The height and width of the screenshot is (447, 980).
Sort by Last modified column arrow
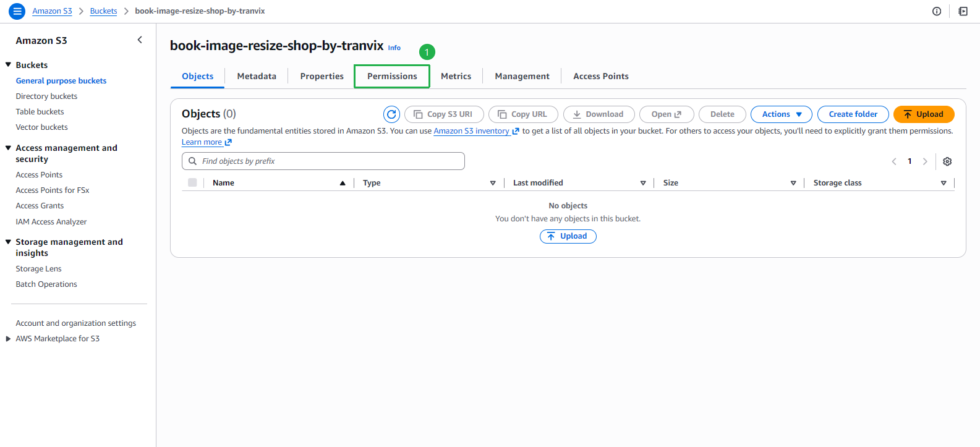pyautogui.click(x=643, y=183)
